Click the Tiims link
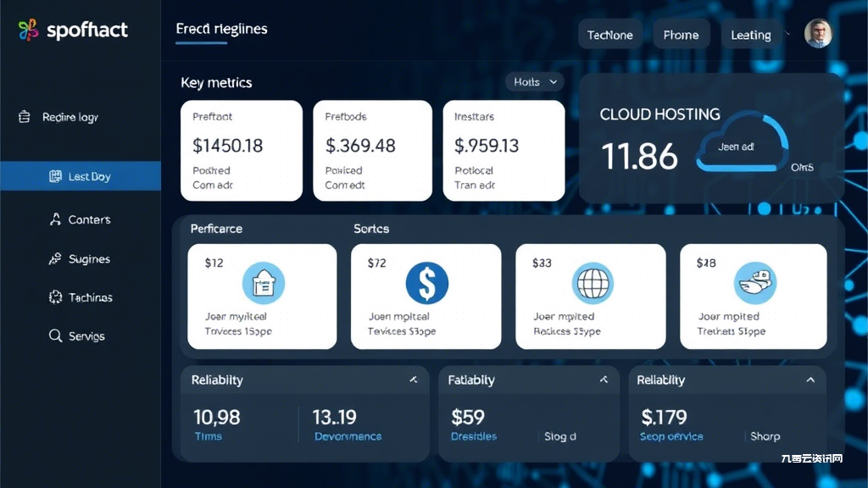 209,436
